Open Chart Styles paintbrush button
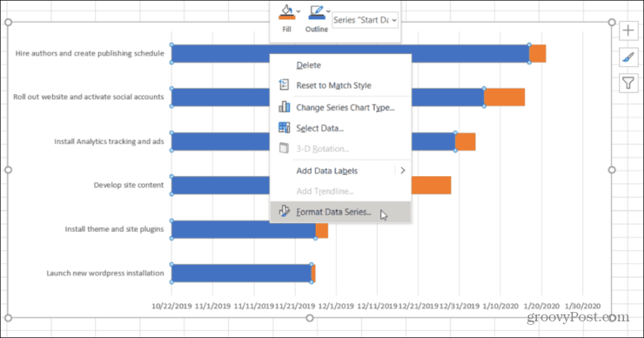This screenshot has width=644, height=338. point(628,57)
